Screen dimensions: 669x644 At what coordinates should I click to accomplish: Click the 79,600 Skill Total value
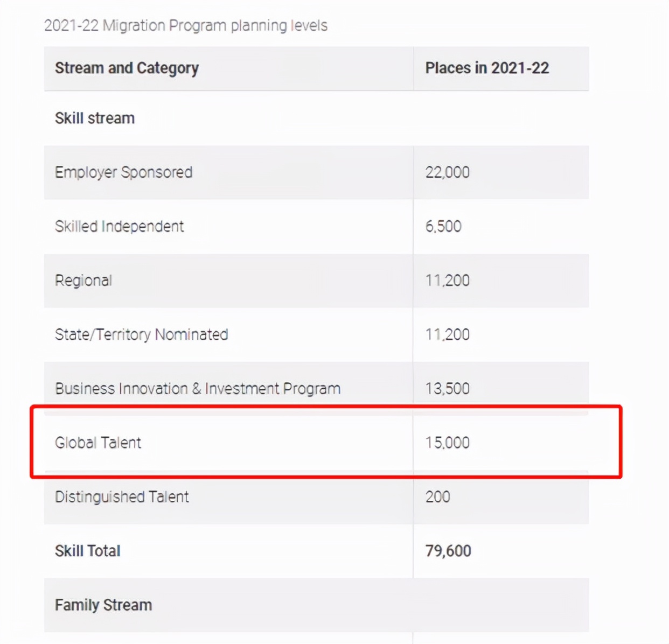click(x=448, y=551)
